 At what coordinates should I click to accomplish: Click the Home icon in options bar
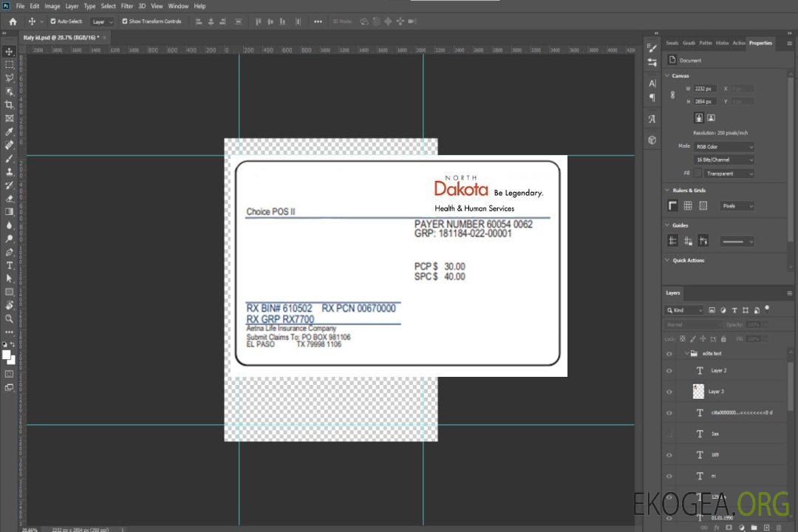pos(13,21)
